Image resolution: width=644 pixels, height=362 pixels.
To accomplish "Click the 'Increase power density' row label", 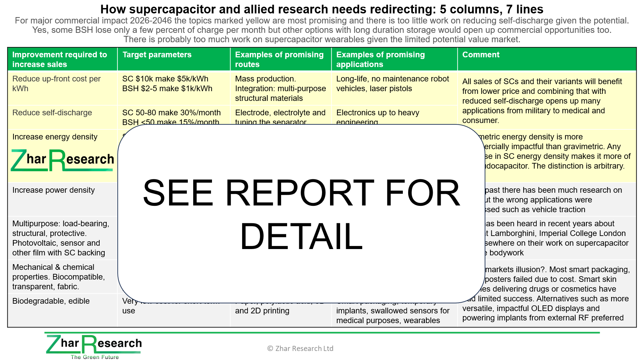I will (x=53, y=190).
